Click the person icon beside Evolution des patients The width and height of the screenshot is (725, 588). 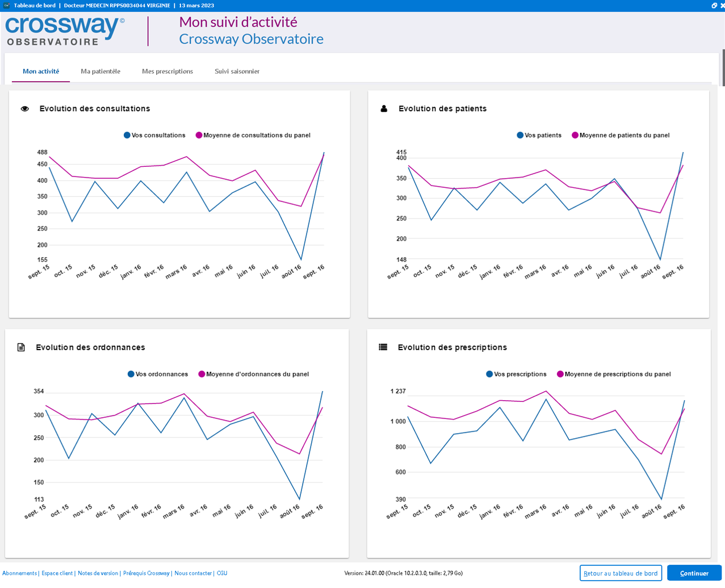(384, 108)
